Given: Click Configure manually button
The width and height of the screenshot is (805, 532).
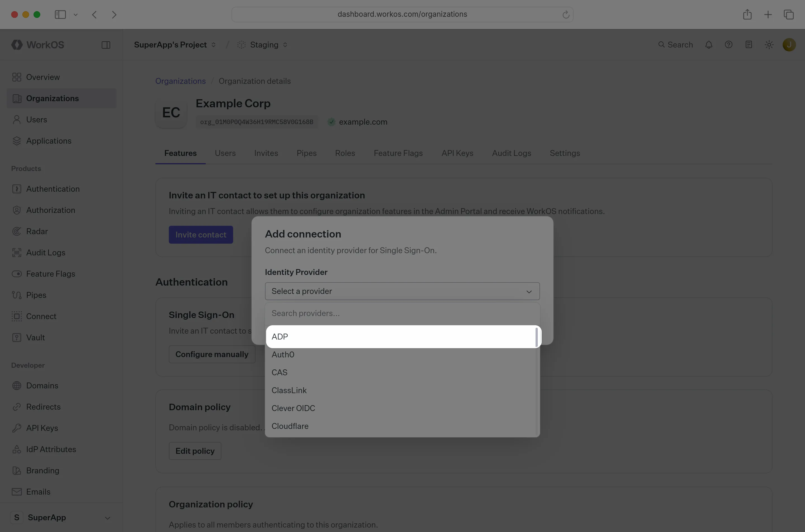Looking at the screenshot, I should pos(212,354).
